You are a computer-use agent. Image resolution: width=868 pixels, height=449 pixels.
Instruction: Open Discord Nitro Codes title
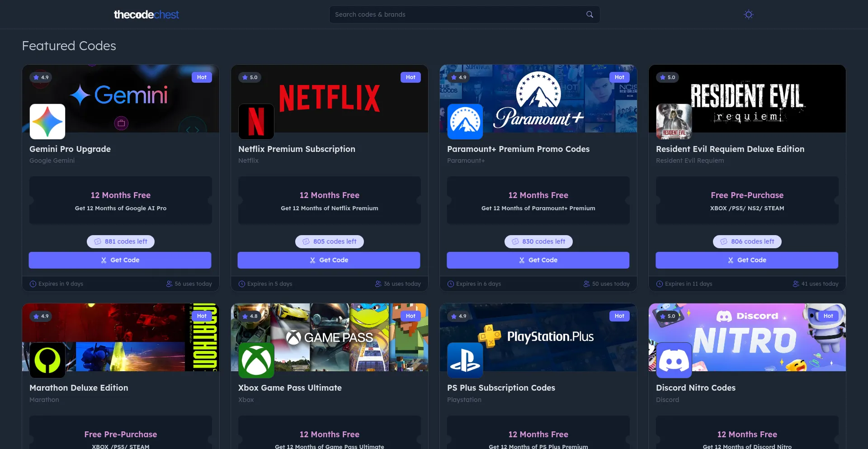click(696, 388)
